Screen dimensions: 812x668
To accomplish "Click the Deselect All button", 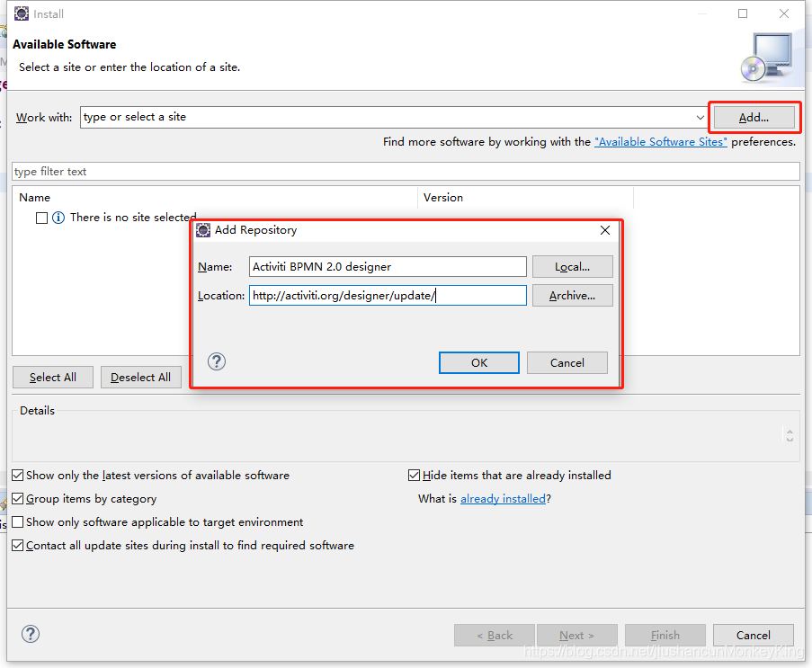I will pyautogui.click(x=141, y=378).
